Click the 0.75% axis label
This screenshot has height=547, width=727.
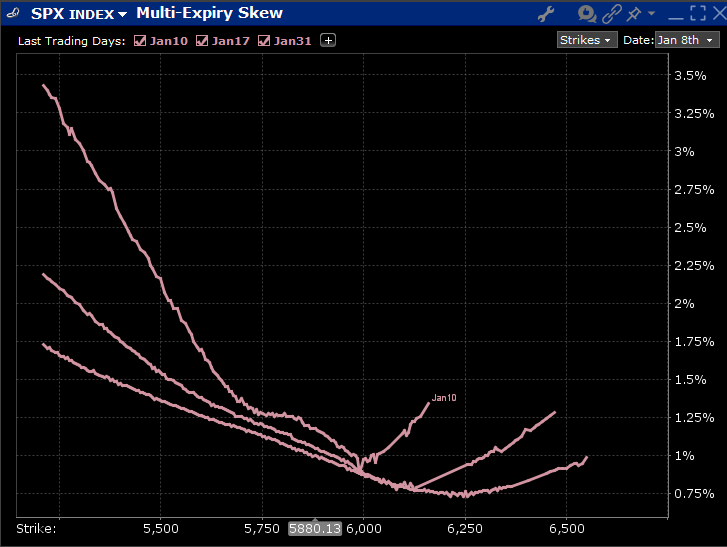coord(694,494)
